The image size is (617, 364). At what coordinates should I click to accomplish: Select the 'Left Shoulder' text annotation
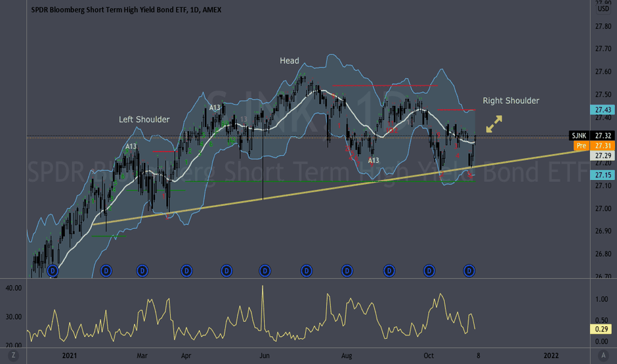[x=144, y=119]
